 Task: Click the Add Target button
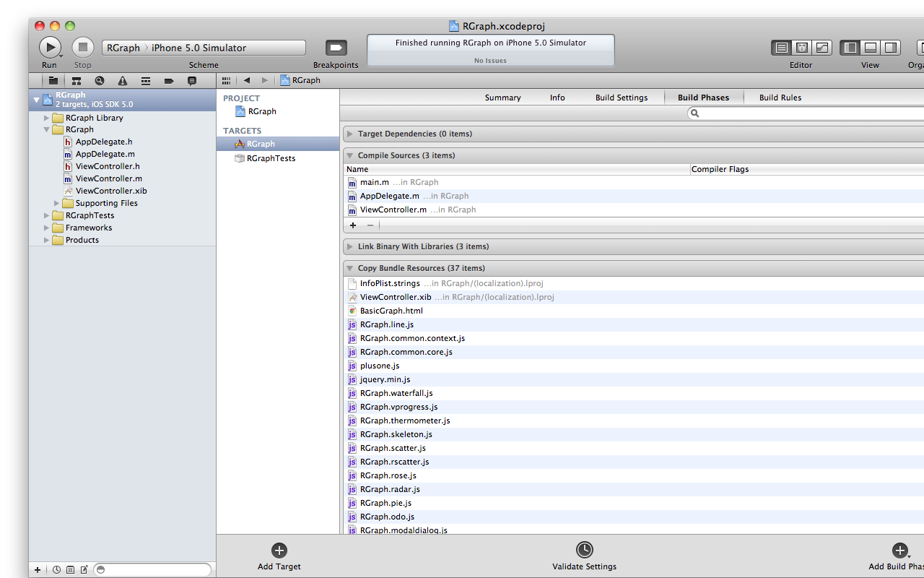click(279, 557)
